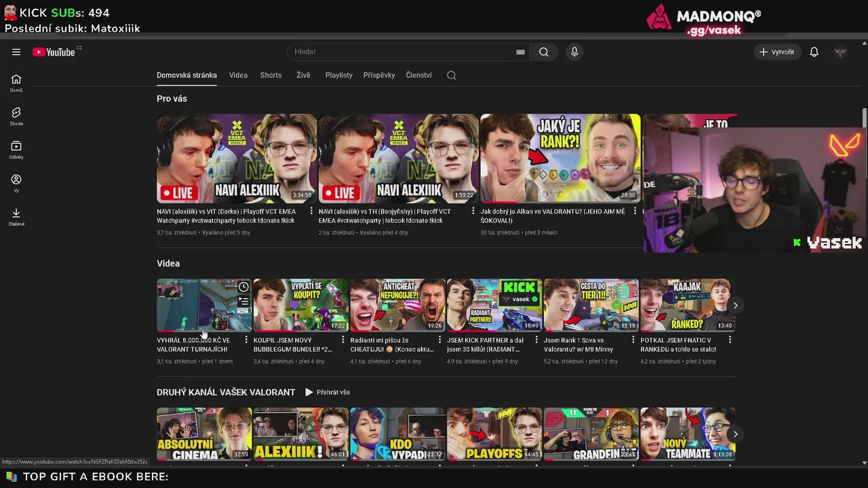Open the ALEXIIIK! 46:01 thumbnail
The image size is (868, 488).
pos(301,434)
